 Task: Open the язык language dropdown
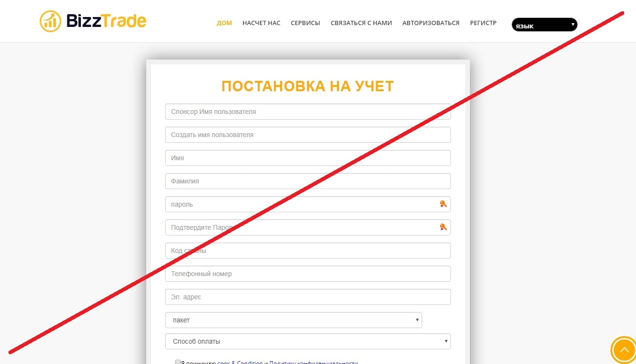pyautogui.click(x=544, y=25)
